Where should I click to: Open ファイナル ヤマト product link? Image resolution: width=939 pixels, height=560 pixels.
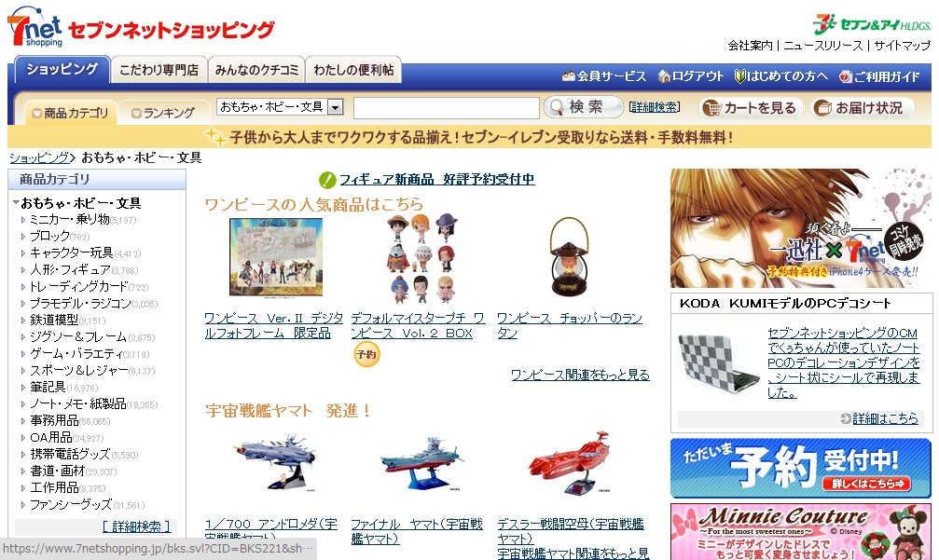417,531
